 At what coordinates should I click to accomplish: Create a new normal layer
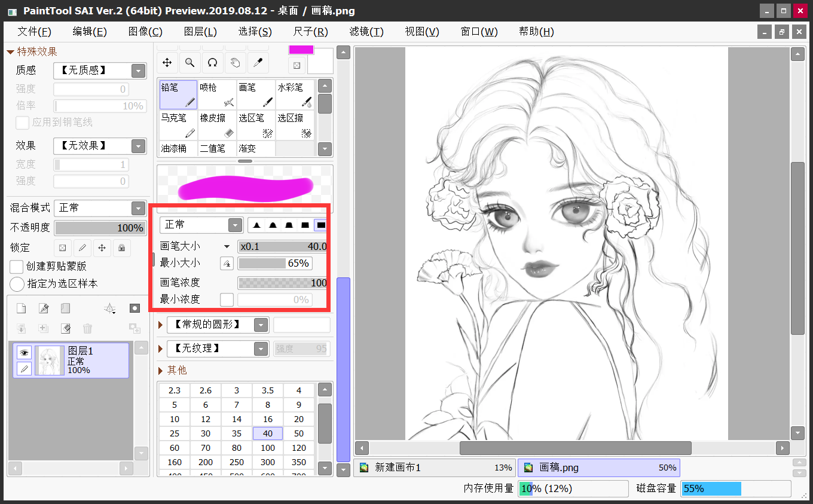tap(21, 308)
